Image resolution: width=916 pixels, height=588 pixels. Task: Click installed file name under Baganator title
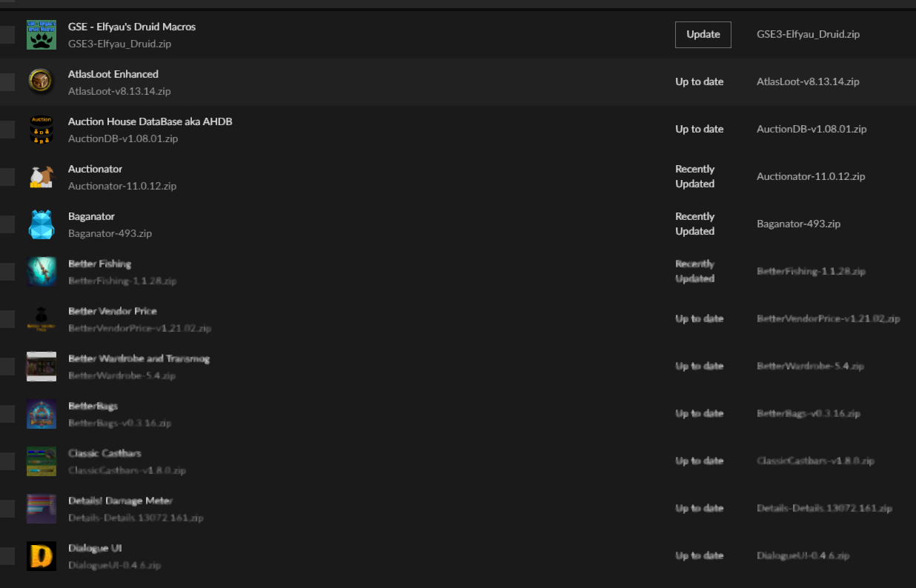point(110,233)
